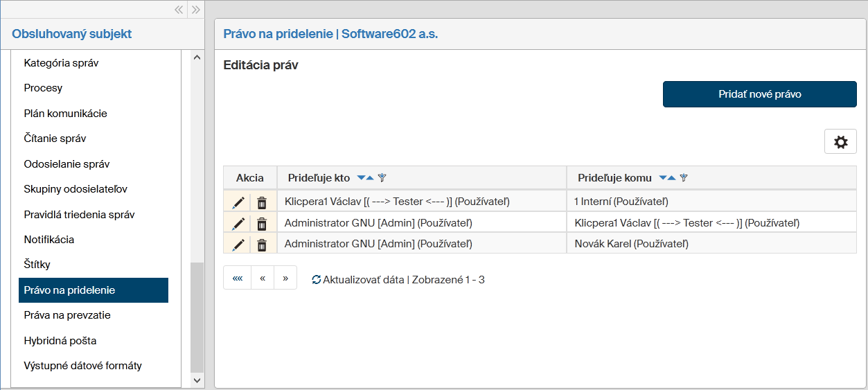Screen dimensions: 868x390
Task: Go to first page of results
Action: pos(238,278)
